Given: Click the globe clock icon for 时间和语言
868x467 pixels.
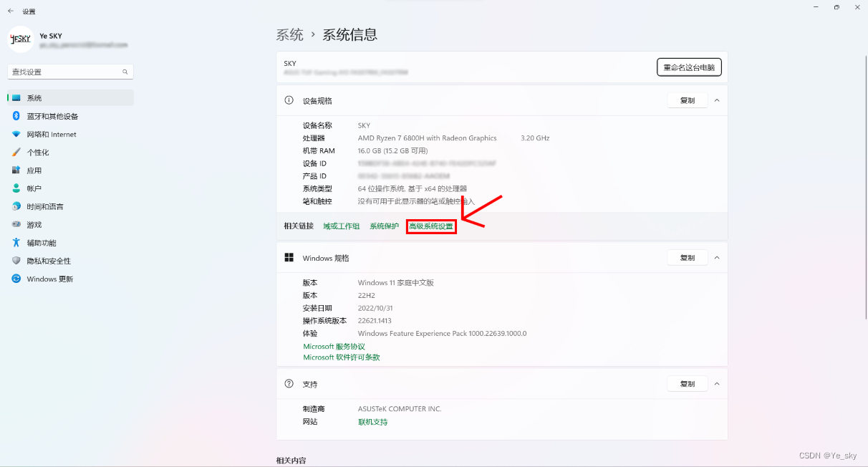Looking at the screenshot, I should [x=16, y=206].
